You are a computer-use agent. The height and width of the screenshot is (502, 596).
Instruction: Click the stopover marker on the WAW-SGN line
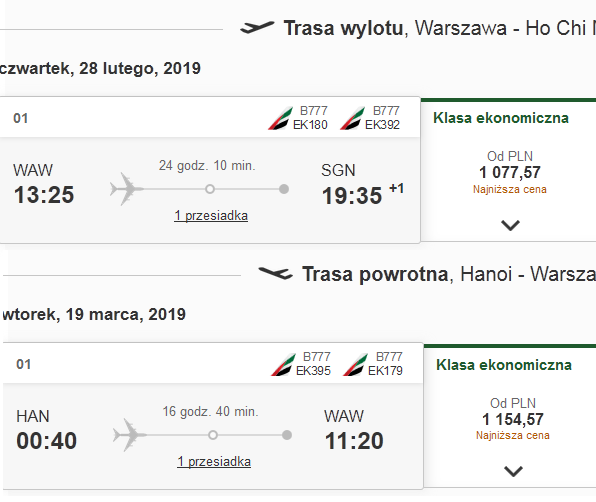[x=210, y=189]
